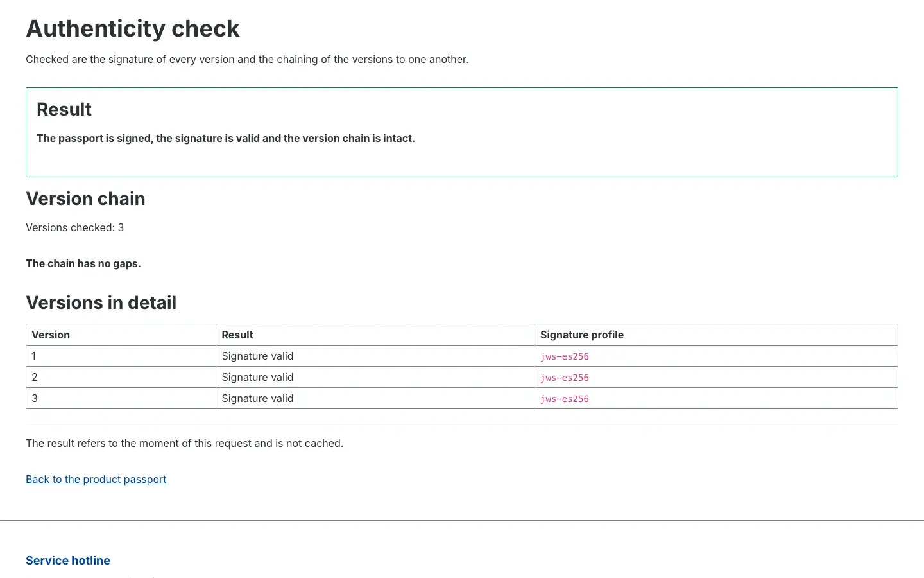Select the Result box heading

tap(64, 109)
